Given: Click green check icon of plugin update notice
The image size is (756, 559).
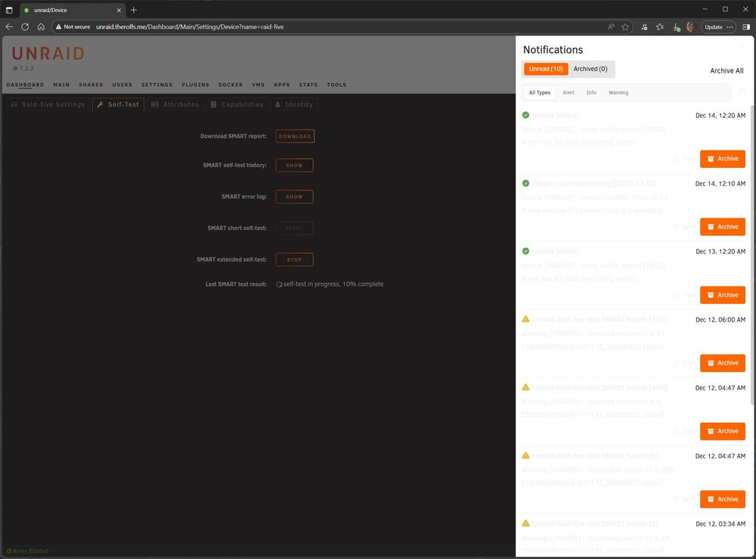Looking at the screenshot, I should (525, 183).
